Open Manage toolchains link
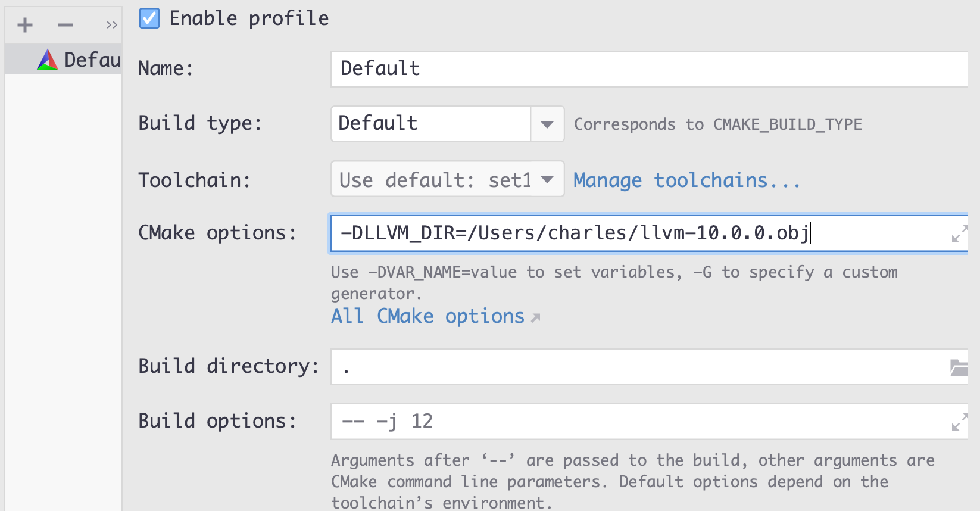 click(x=686, y=180)
